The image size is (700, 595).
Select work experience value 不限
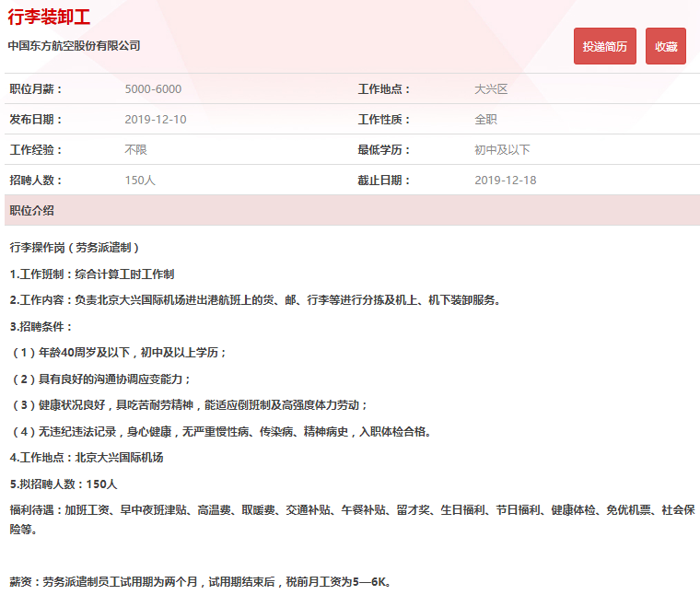pyautogui.click(x=135, y=149)
